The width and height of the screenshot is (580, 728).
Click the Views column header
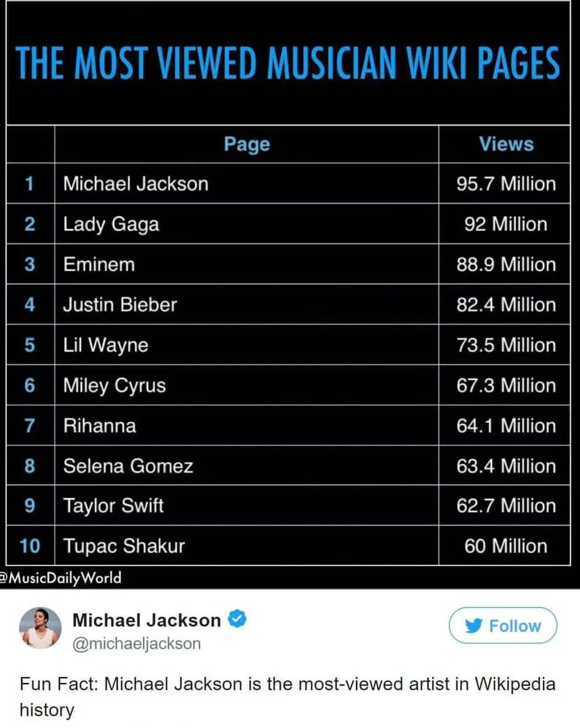[506, 144]
